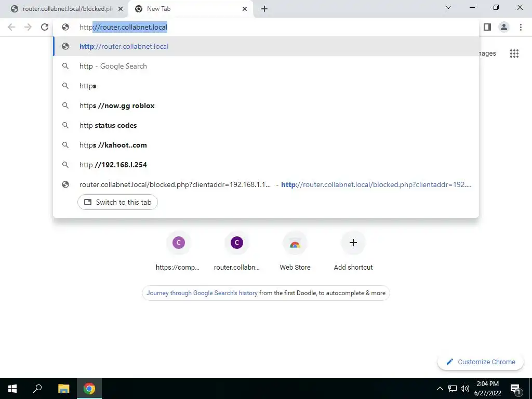Open the Web Store shortcut
Viewport: 532px width, 399px height.
(295, 251)
